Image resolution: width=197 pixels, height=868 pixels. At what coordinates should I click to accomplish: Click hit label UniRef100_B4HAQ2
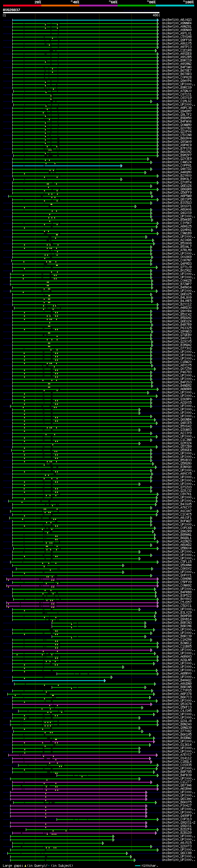pyautogui.click(x=177, y=680)
